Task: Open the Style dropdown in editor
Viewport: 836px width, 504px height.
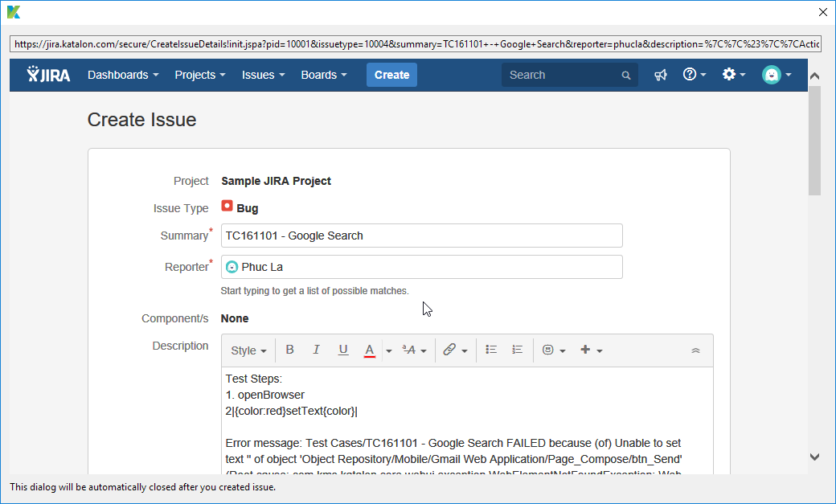Action: 248,350
